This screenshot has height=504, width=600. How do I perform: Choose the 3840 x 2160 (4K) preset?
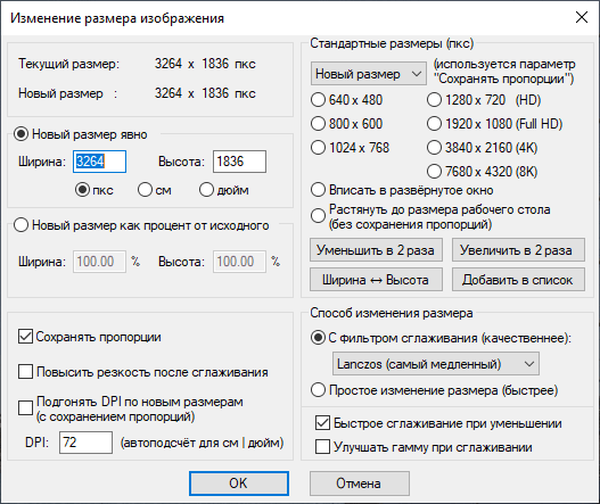point(434,149)
